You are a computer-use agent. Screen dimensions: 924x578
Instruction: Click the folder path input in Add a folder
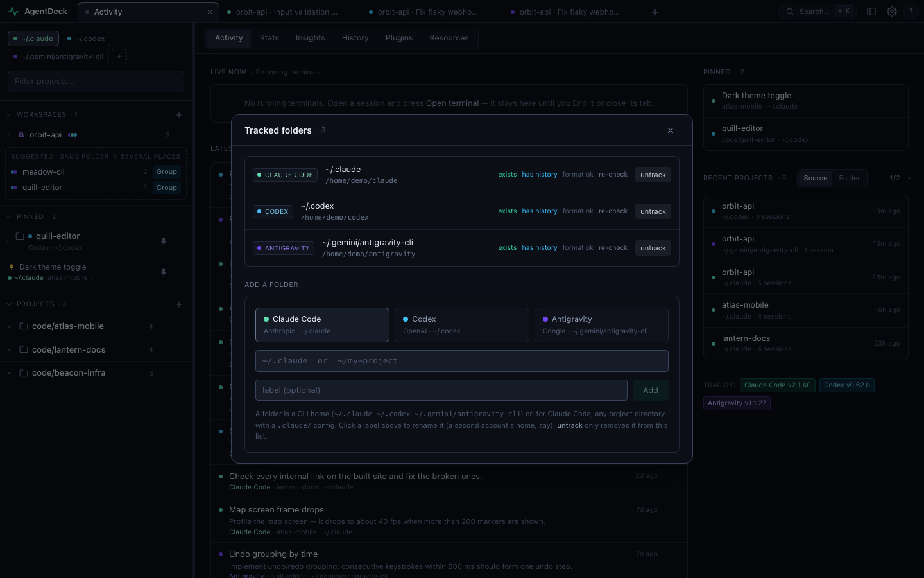click(462, 361)
